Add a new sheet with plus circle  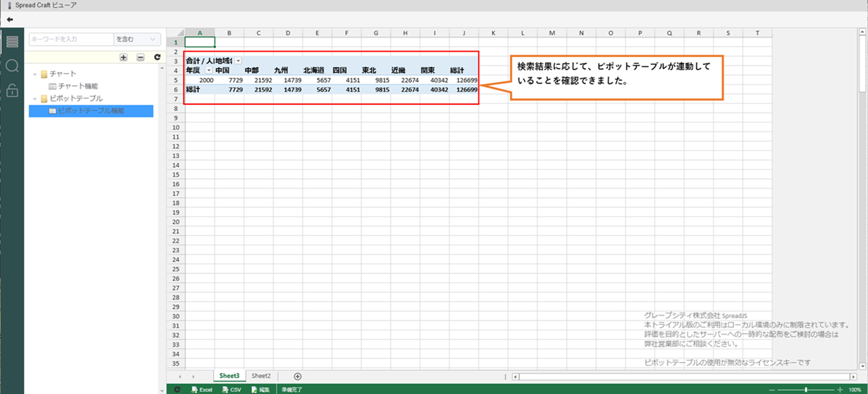point(297,376)
